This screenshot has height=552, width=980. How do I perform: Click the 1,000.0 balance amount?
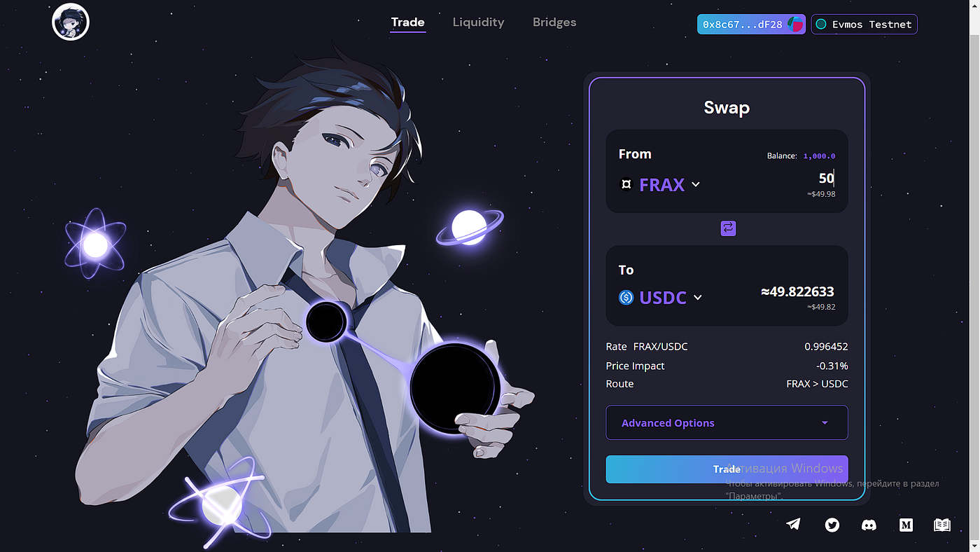(x=819, y=156)
